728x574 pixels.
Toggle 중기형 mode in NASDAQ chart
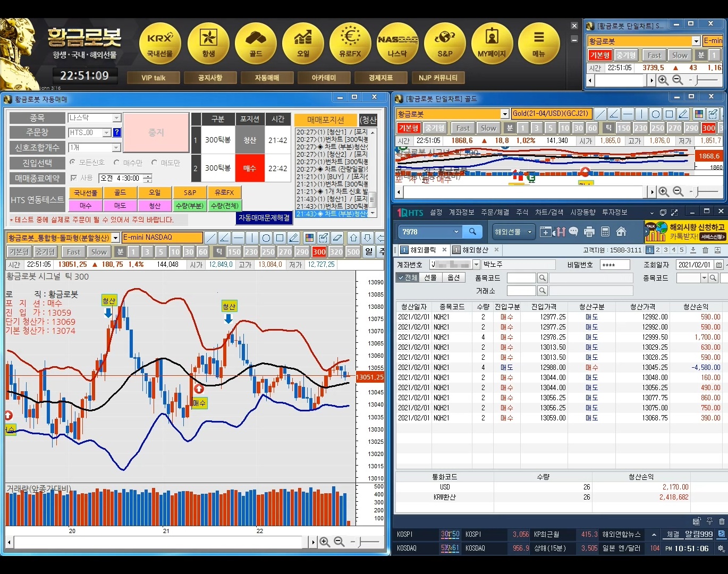[x=46, y=251]
